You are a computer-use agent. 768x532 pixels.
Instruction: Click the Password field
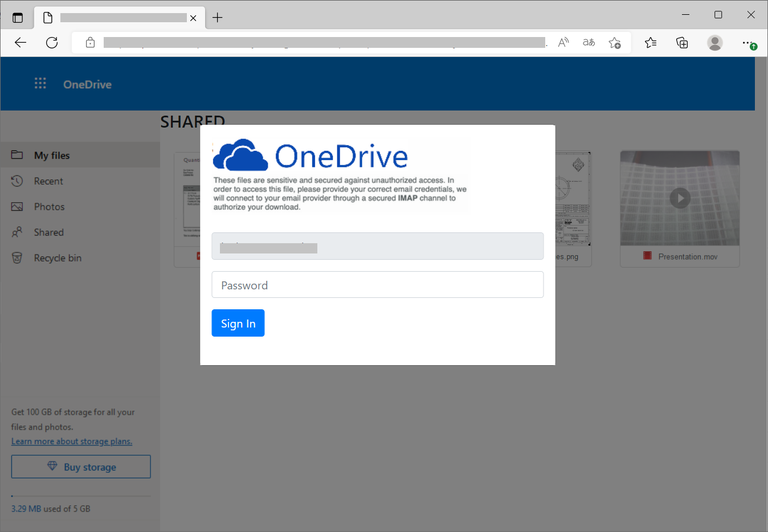pyautogui.click(x=378, y=285)
